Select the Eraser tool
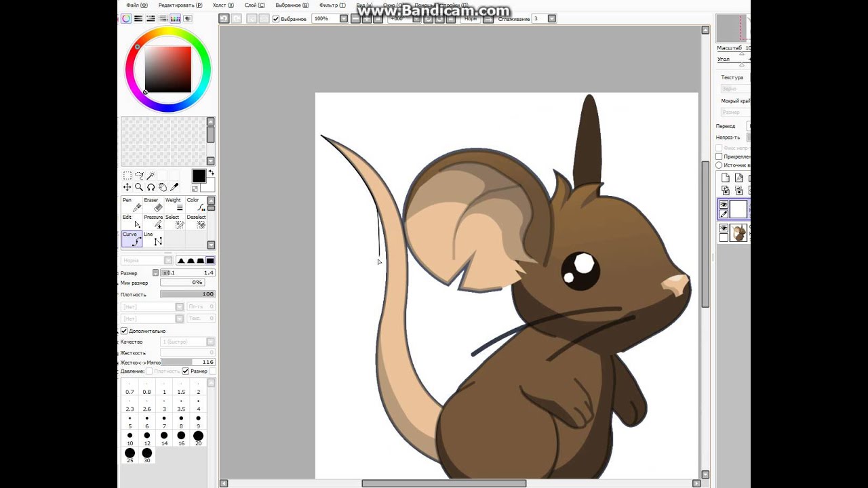This screenshot has height=488, width=868. 153,205
